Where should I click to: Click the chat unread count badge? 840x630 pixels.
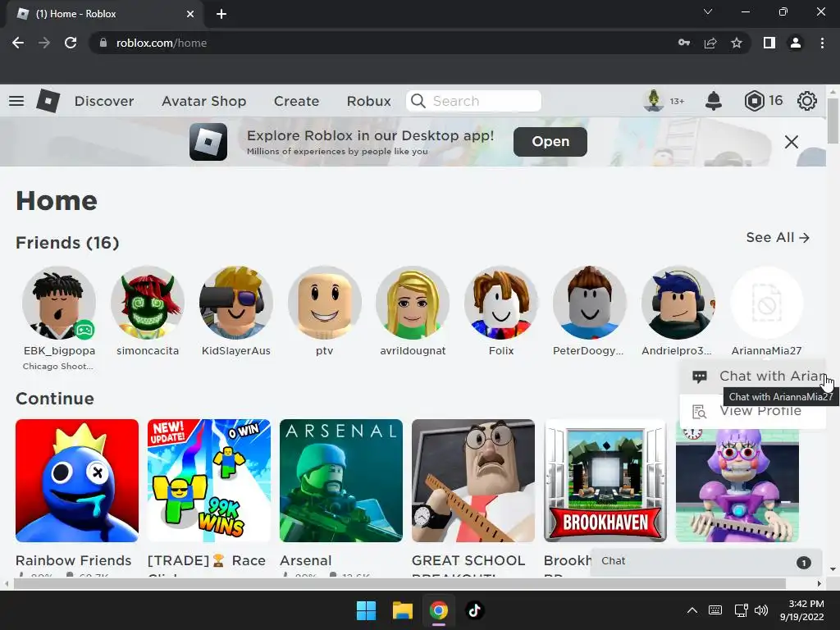803,563
